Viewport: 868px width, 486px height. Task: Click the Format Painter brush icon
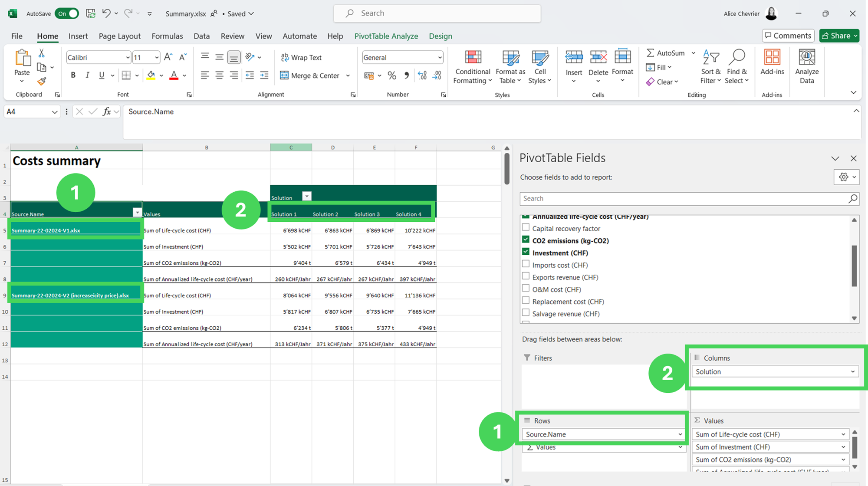pos(42,82)
